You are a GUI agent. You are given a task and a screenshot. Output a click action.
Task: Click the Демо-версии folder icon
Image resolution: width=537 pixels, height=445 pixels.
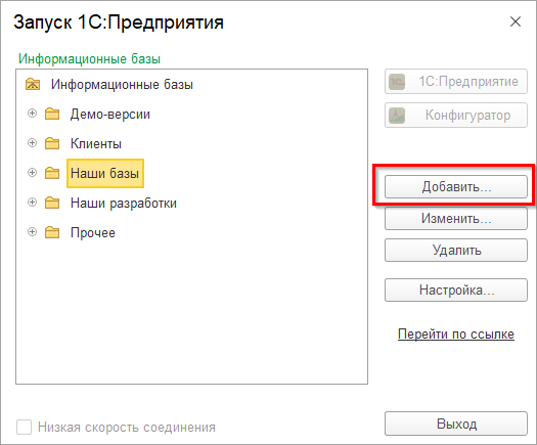(x=52, y=114)
